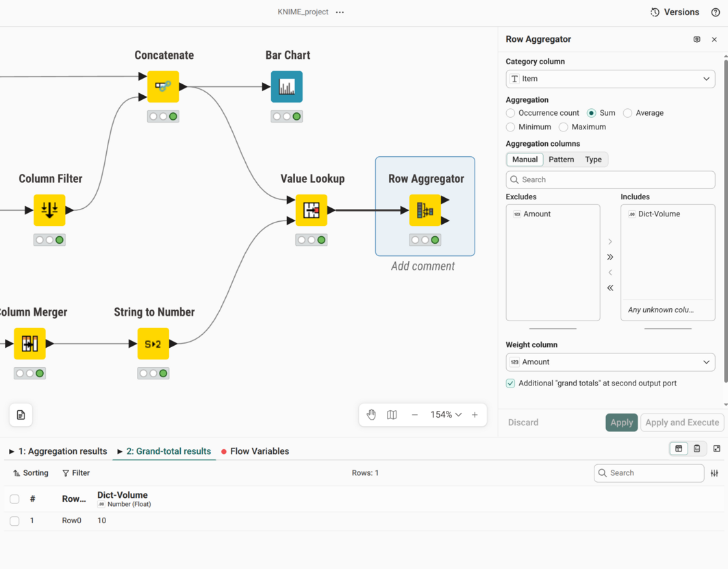Viewport: 728px width, 569px height.
Task: Switch to Manual column selection
Action: point(525,159)
